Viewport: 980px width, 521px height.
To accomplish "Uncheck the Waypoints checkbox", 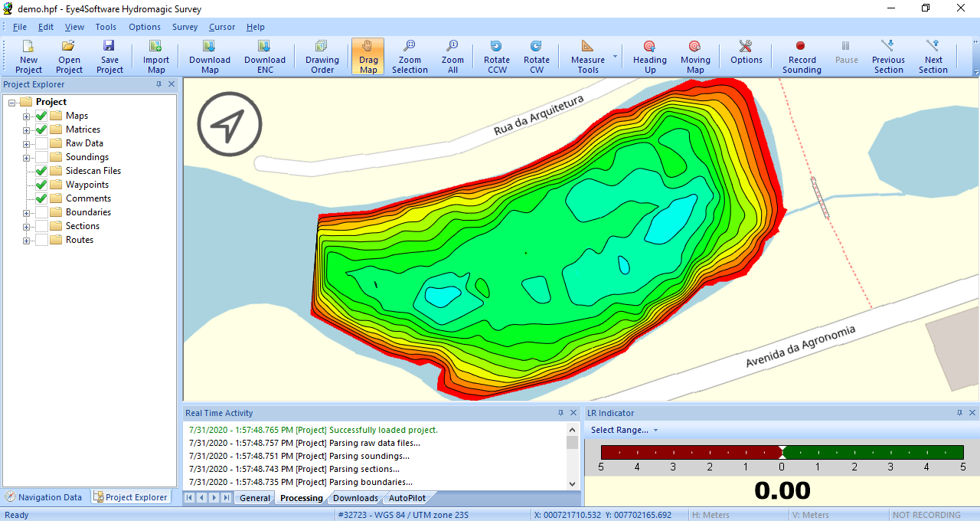I will pyautogui.click(x=41, y=185).
